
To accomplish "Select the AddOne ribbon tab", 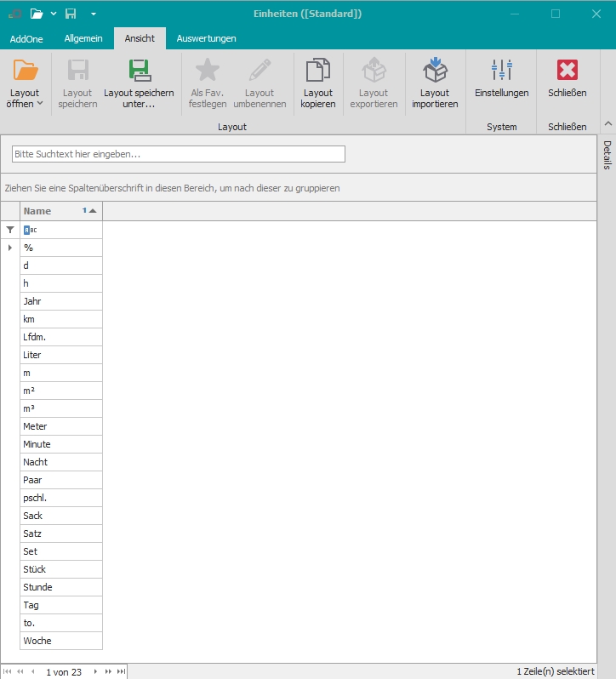I will (x=26, y=38).
